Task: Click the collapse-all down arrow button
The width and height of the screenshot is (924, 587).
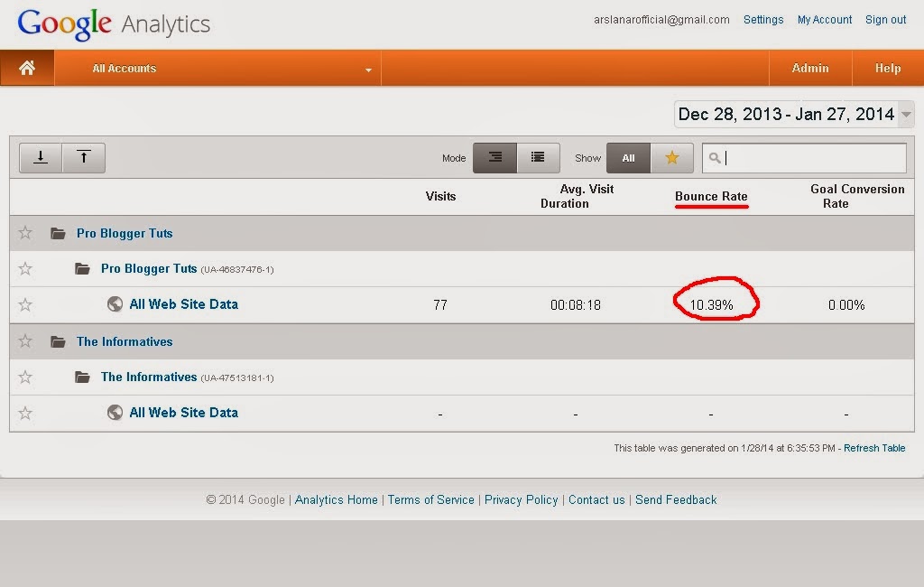Action: pos(41,157)
